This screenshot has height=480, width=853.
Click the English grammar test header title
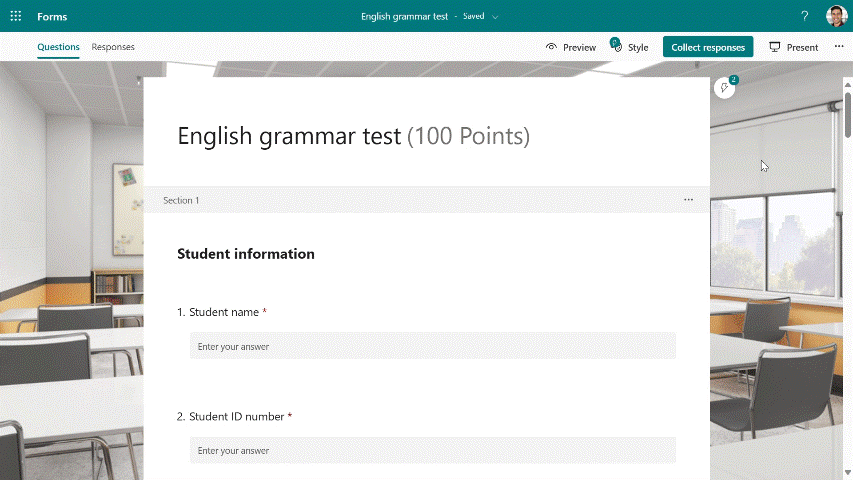point(404,16)
